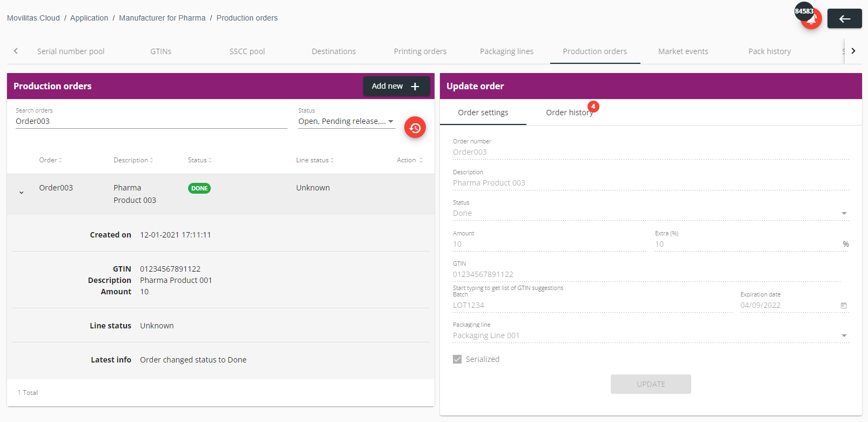Click 'Pharma Product 001' in details
This screenshot has width=868, height=422.
pyautogui.click(x=176, y=280)
